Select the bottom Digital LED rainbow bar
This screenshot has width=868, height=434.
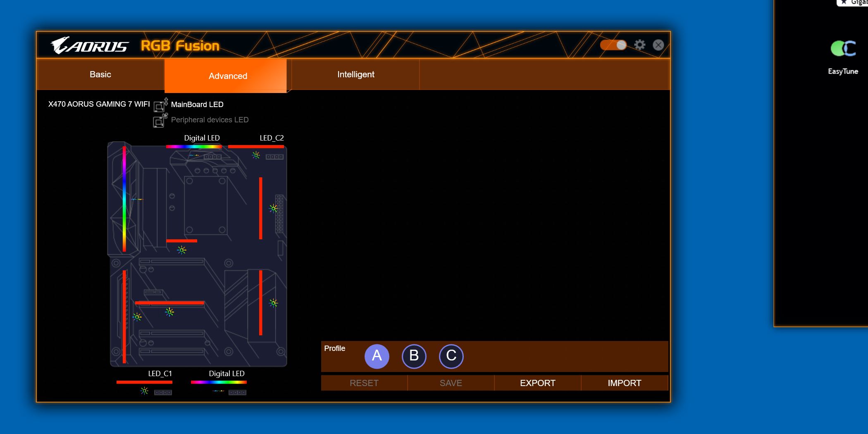click(219, 382)
